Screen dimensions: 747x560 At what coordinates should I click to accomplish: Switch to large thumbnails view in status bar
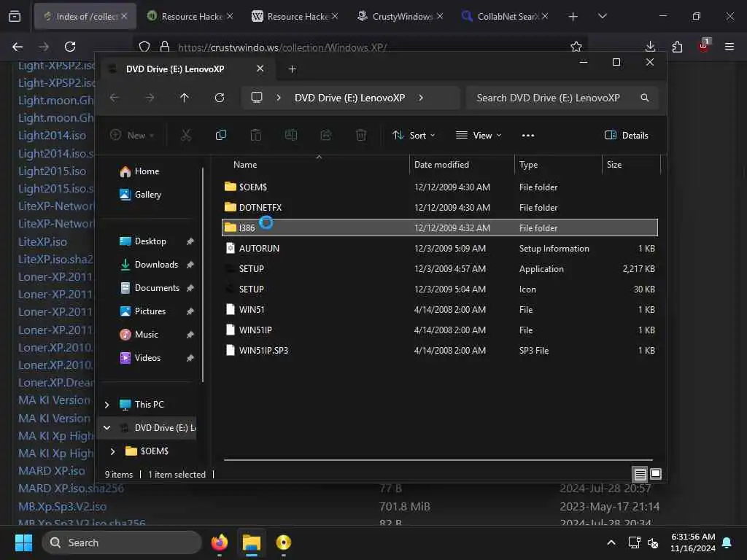[656, 474]
